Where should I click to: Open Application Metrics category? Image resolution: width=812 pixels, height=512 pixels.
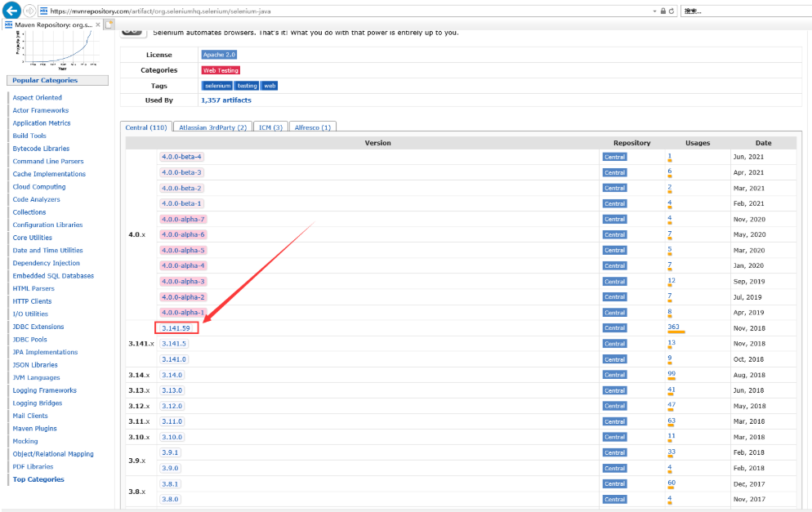[x=42, y=123]
